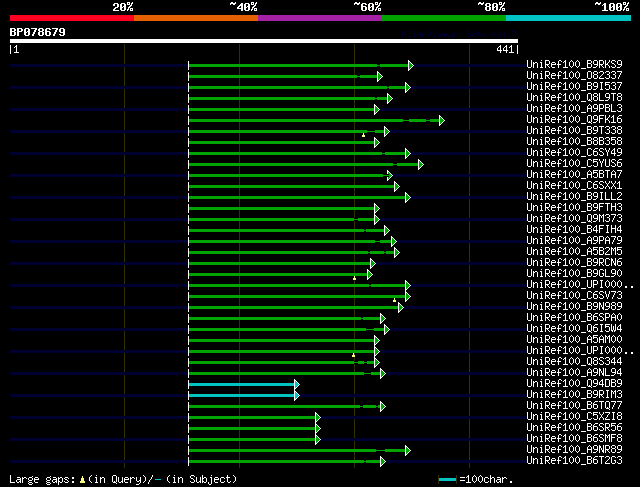Click the yellow gap triangle in the Large gaps legend

point(82,480)
